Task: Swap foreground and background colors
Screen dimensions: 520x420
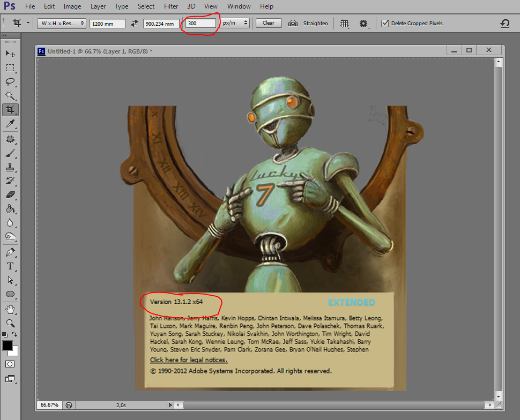Action: click(x=14, y=334)
